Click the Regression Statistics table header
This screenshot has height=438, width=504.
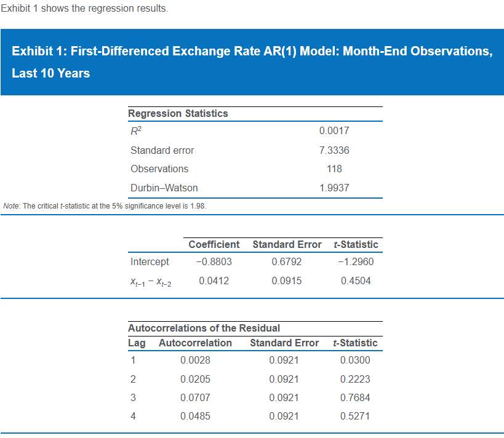178,113
